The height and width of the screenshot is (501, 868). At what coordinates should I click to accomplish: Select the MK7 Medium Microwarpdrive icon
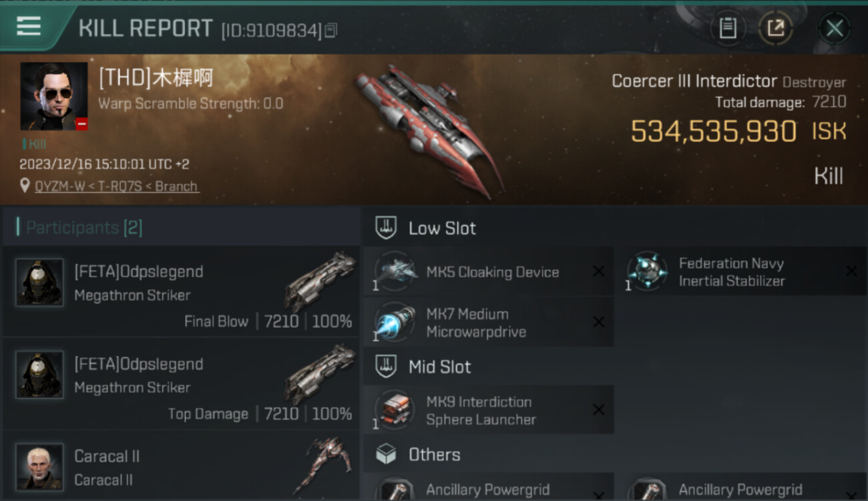pyautogui.click(x=395, y=323)
